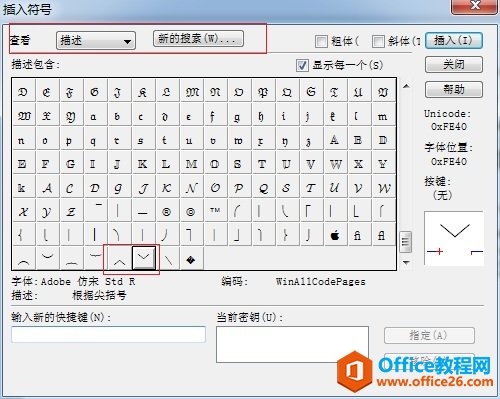The height and width of the screenshot is (399, 500).
Task: Select the copyright © symbol
Action: coord(190,211)
